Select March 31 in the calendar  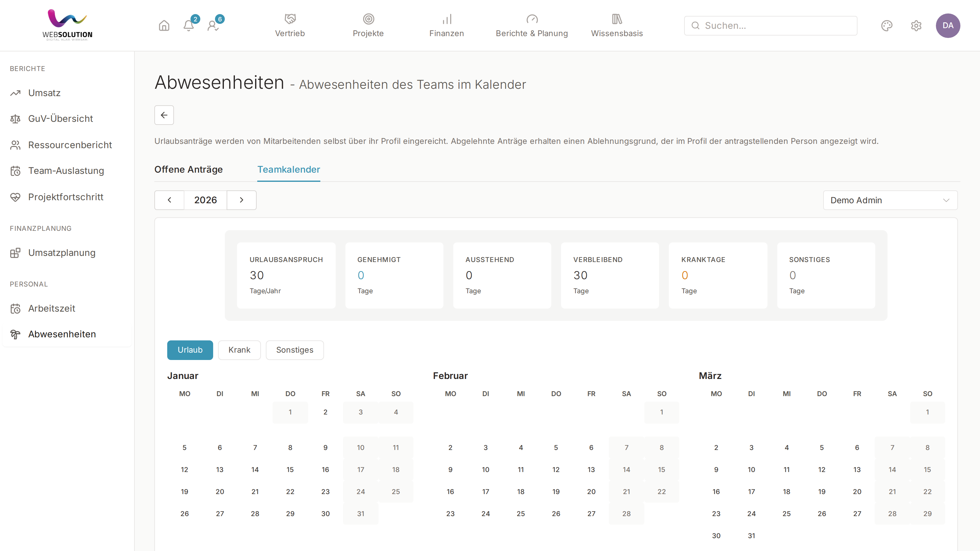point(751,536)
